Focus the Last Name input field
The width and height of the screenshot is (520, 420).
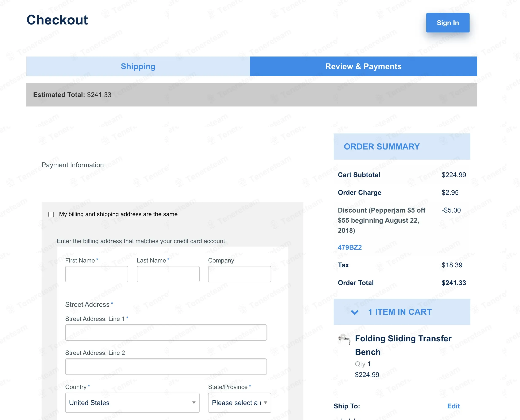click(168, 274)
